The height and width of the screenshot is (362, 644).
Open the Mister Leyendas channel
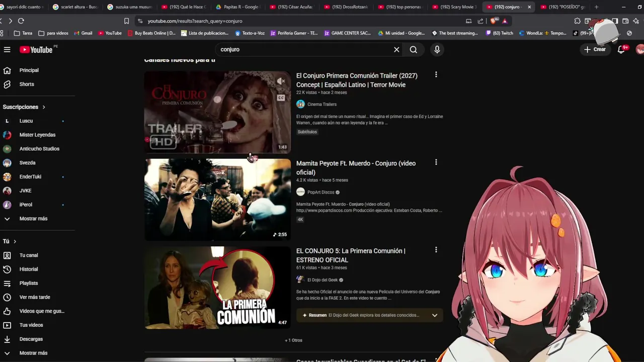[x=37, y=135]
